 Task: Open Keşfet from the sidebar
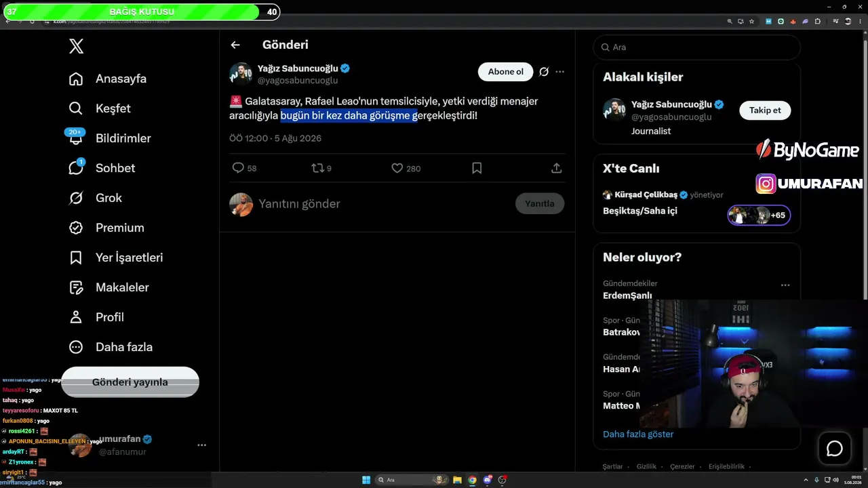[100, 108]
